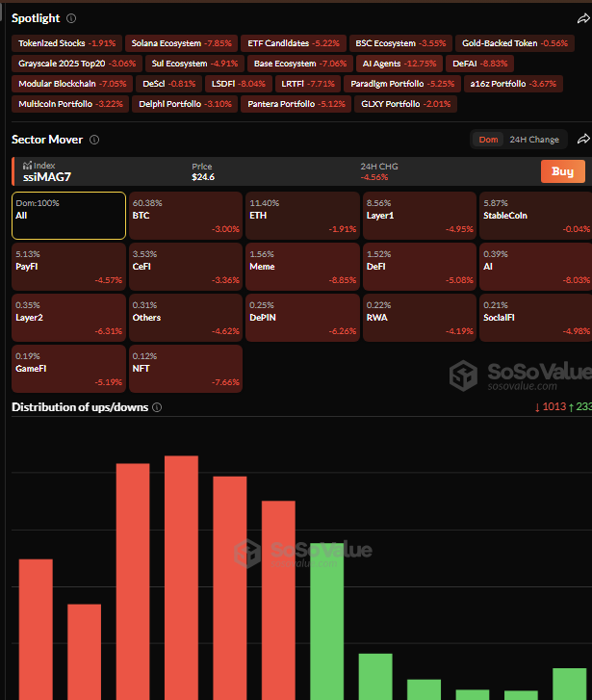Select the RWA sector tile
The width and height of the screenshot is (592, 700).
pos(420,318)
